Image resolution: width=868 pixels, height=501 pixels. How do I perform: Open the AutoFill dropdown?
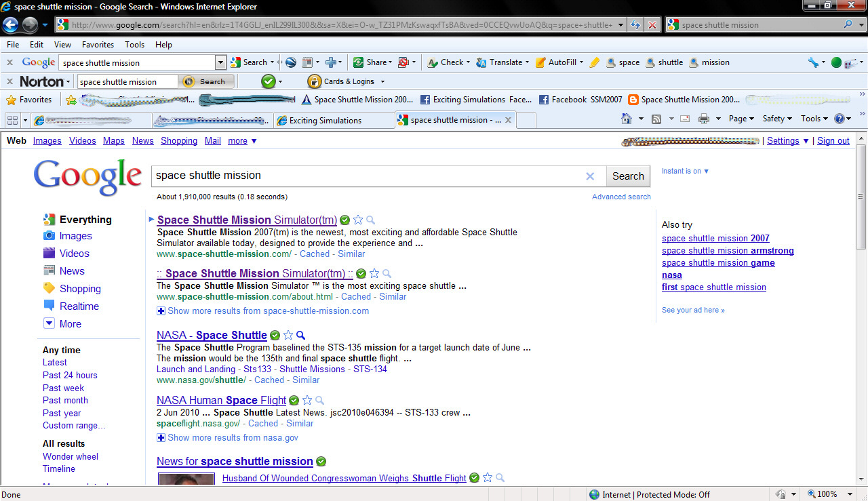click(x=582, y=62)
